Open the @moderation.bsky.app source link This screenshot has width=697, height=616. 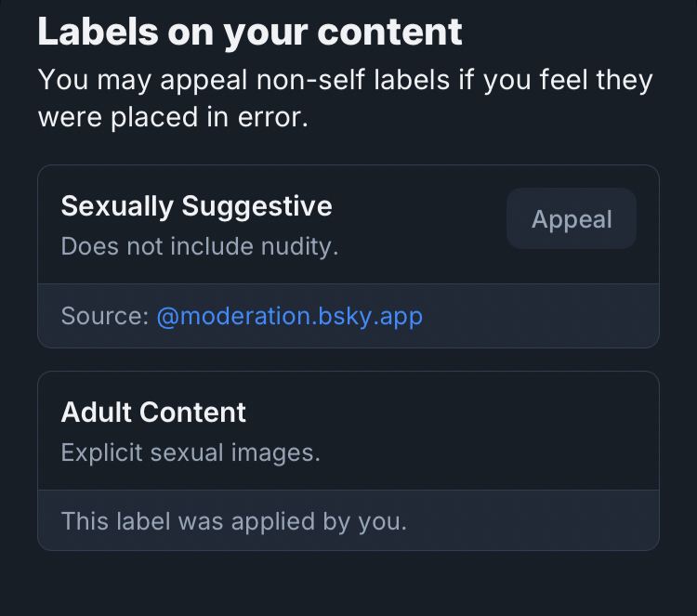(x=289, y=316)
